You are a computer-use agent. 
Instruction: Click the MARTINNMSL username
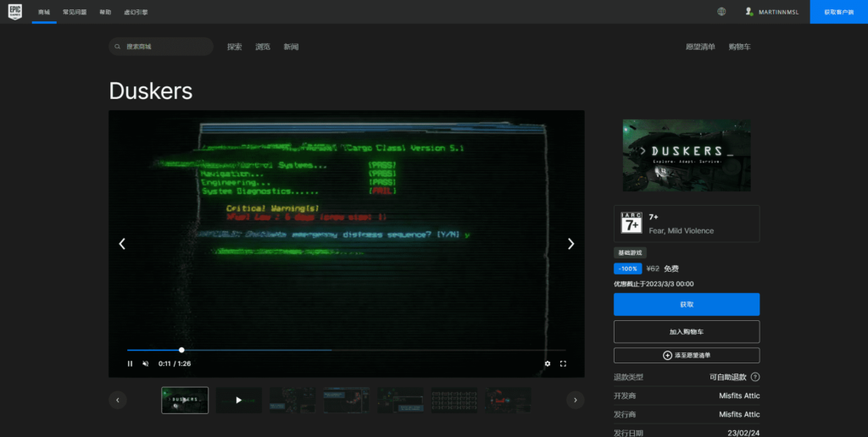(x=778, y=12)
